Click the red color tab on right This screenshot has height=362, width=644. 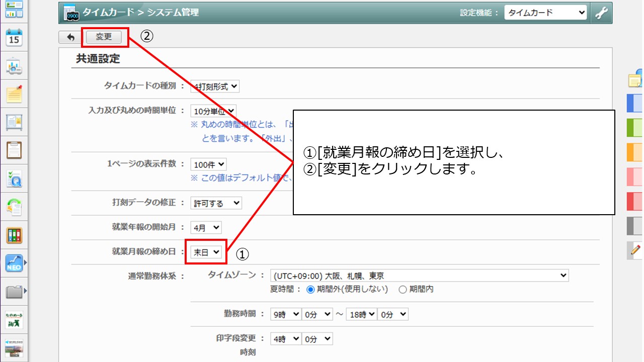pyautogui.click(x=634, y=201)
